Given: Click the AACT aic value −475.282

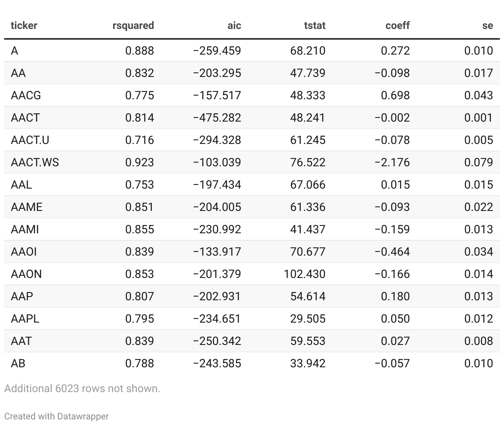Looking at the screenshot, I should 217,118.
